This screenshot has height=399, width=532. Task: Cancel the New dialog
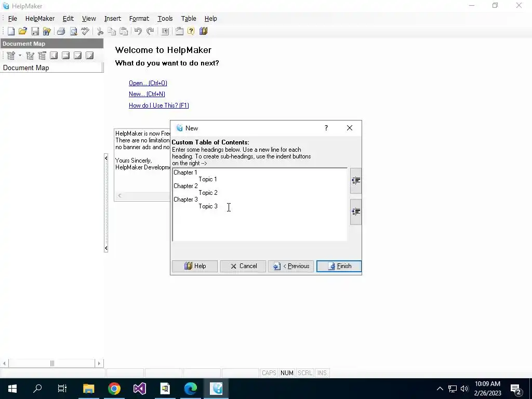pyautogui.click(x=243, y=267)
